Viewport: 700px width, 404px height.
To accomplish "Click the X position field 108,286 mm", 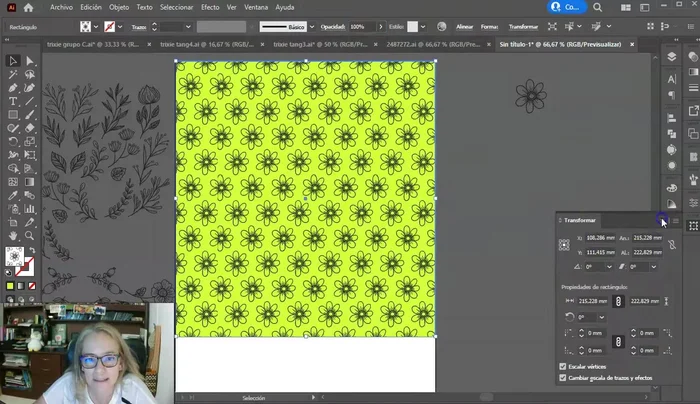I will tap(600, 238).
